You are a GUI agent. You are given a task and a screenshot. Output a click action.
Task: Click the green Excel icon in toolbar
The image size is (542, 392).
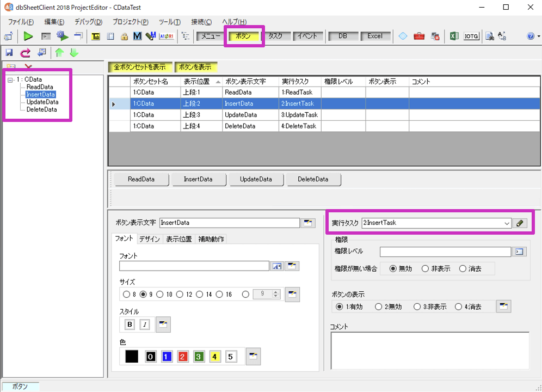point(453,36)
